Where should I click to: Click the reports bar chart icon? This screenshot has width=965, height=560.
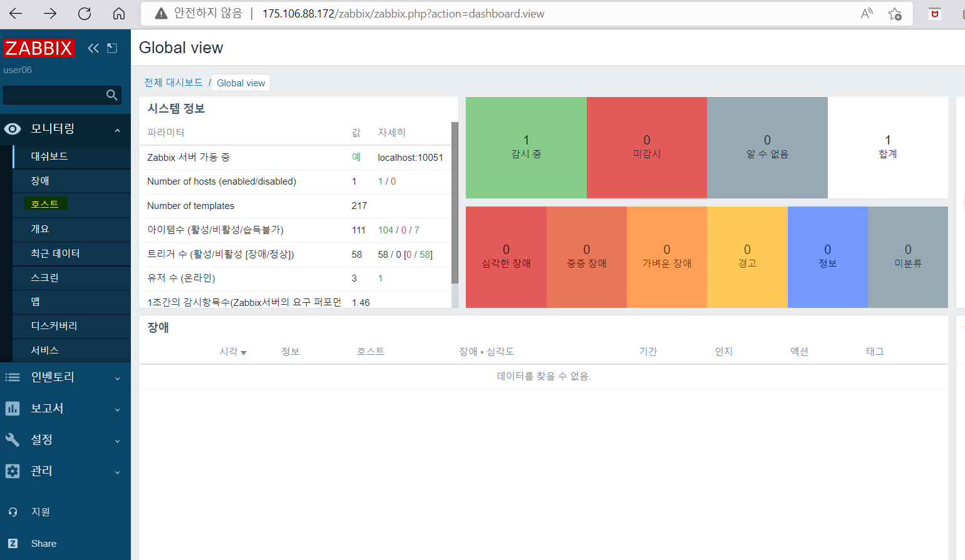13,408
